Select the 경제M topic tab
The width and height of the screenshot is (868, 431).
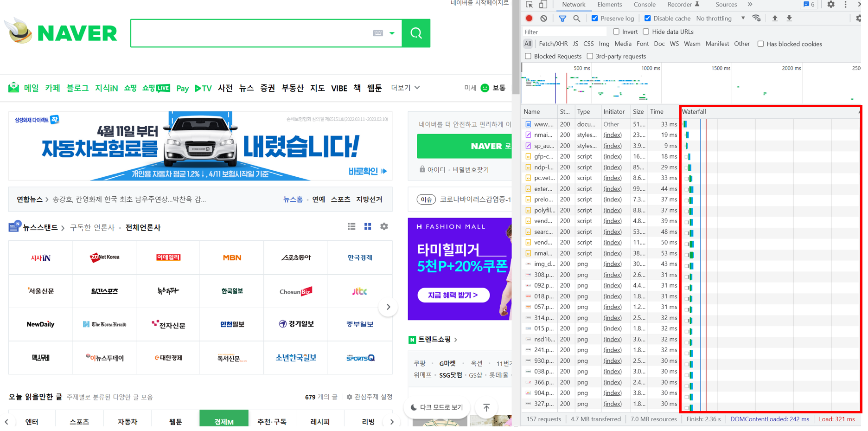(224, 419)
